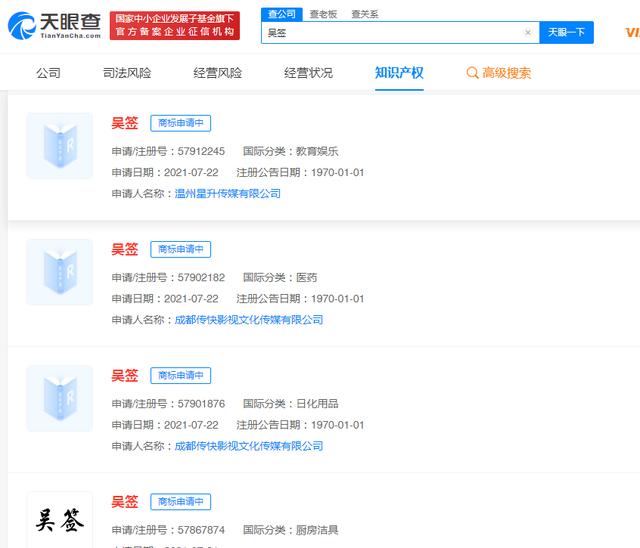Click registration number 57867874 text
Screen dimensions: 640x548
[x=201, y=530]
